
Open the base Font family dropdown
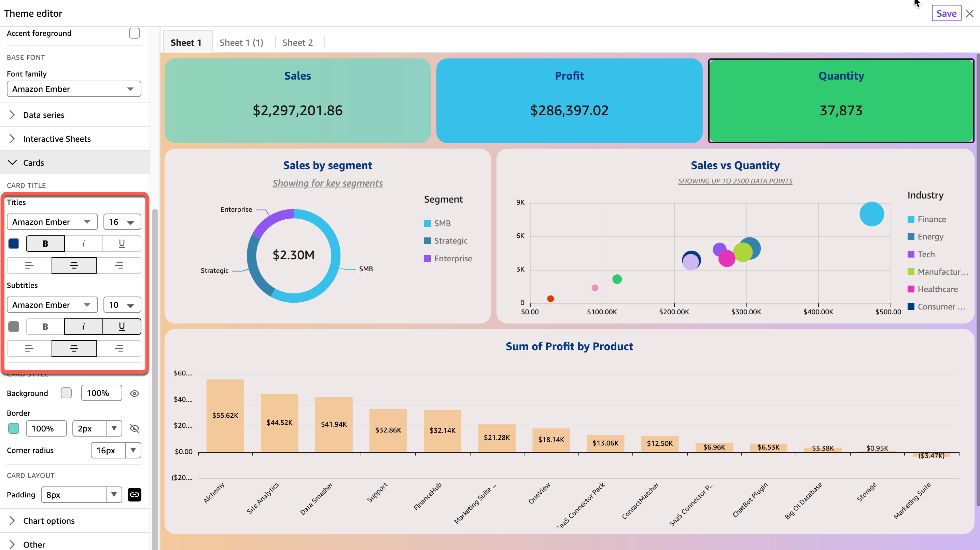[x=74, y=89]
